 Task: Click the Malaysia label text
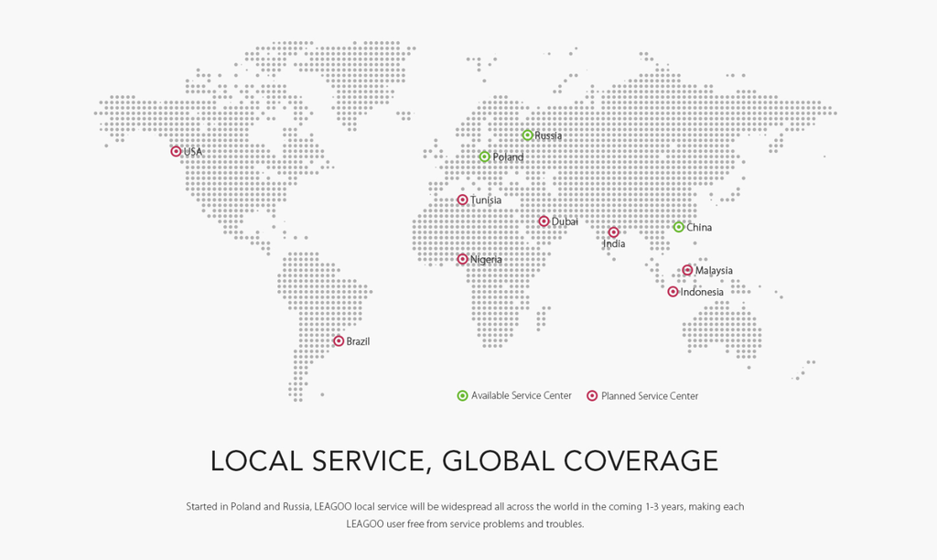pyautogui.click(x=714, y=271)
